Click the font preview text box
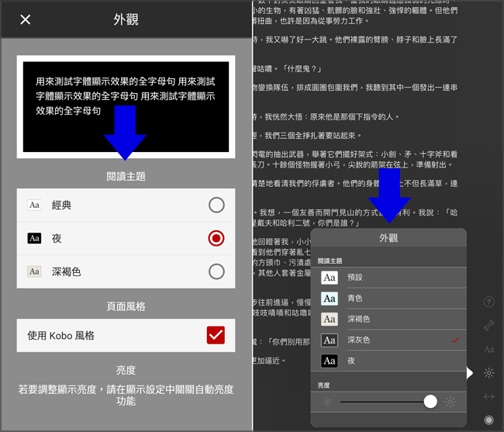The width and height of the screenshot is (504, 432). pos(126,107)
